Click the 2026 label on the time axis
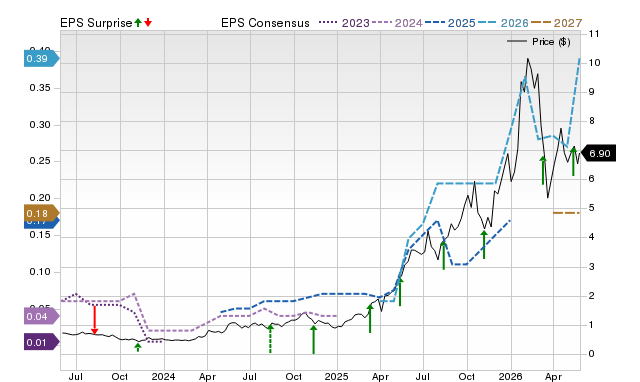 (x=511, y=376)
